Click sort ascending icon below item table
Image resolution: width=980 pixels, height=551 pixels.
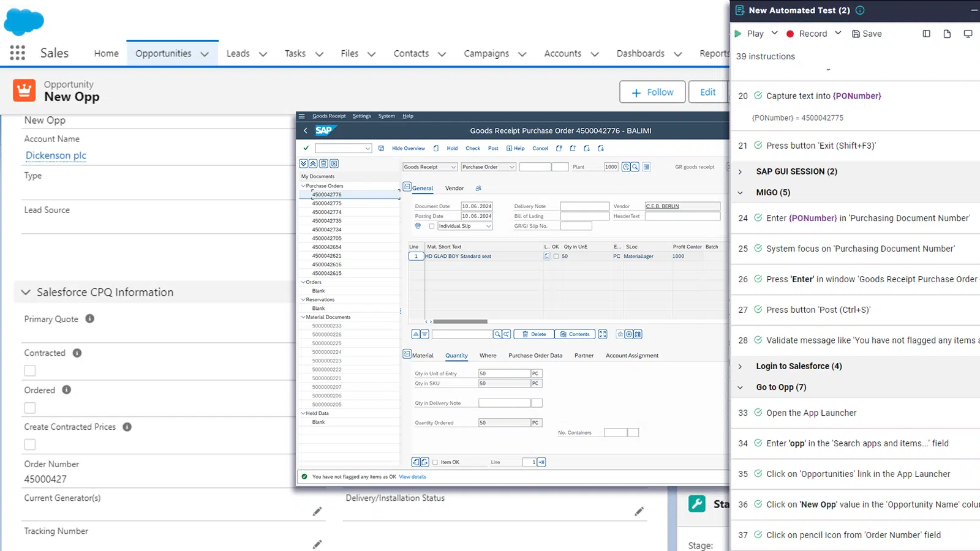(x=415, y=334)
